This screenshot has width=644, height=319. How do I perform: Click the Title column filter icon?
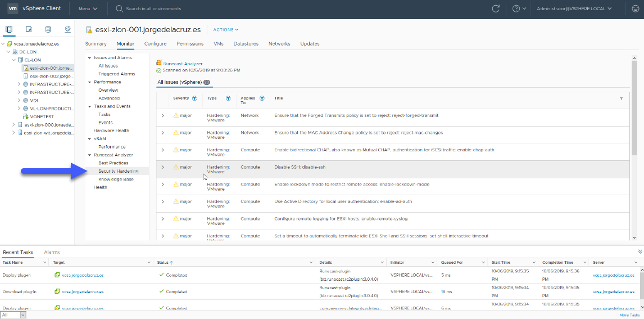[x=621, y=98]
